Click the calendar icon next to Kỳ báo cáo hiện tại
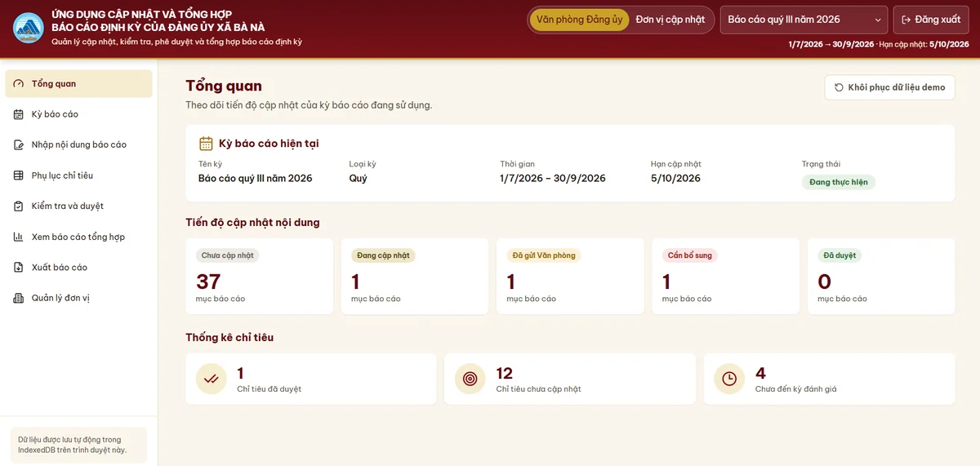The width and height of the screenshot is (980, 466). 206,144
